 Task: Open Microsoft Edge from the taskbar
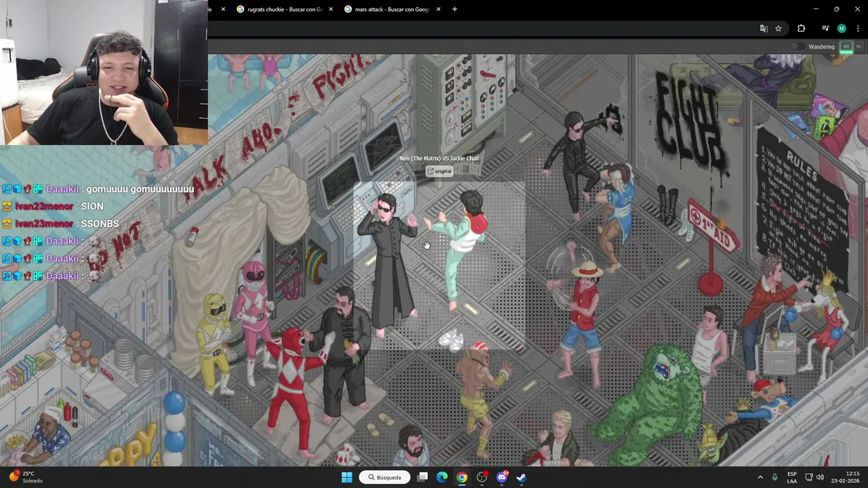[442, 477]
